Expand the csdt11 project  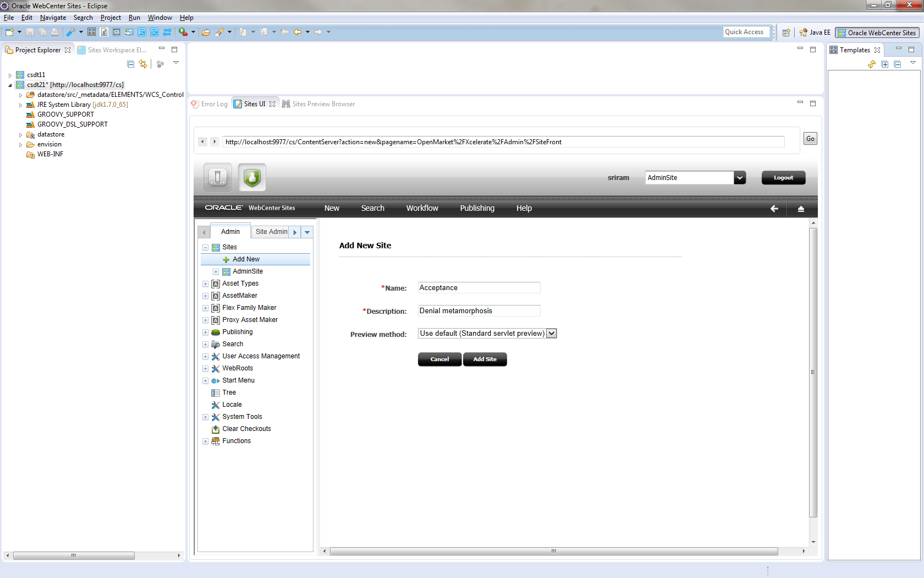[10, 75]
